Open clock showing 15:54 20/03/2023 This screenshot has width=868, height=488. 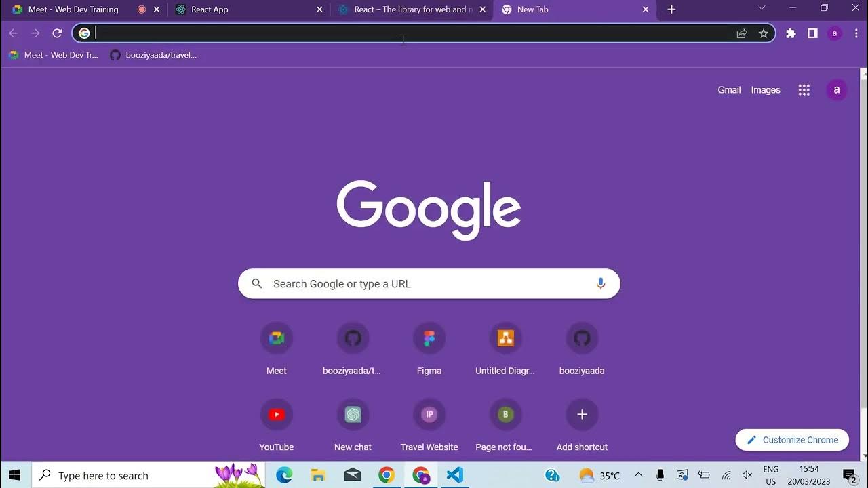click(x=809, y=475)
